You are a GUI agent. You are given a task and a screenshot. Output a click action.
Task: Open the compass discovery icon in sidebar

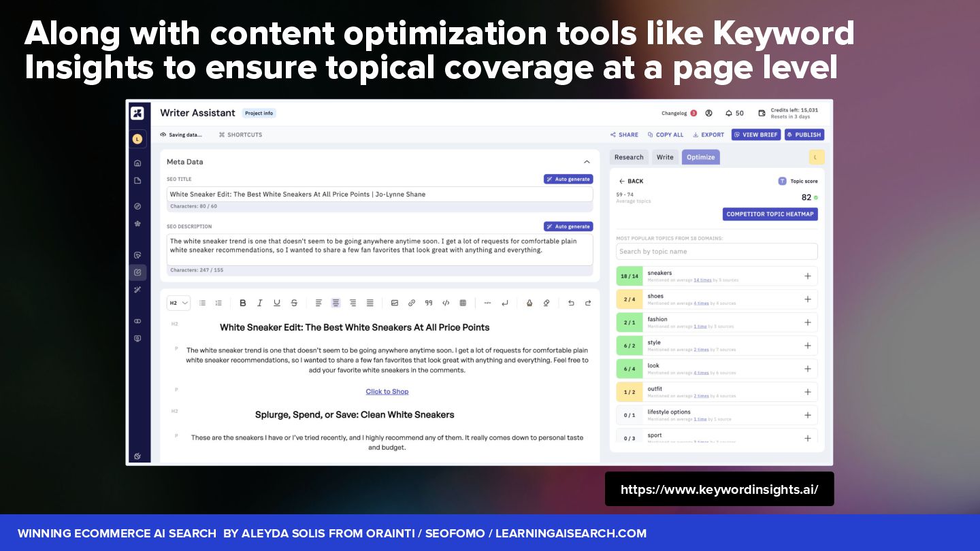click(137, 206)
